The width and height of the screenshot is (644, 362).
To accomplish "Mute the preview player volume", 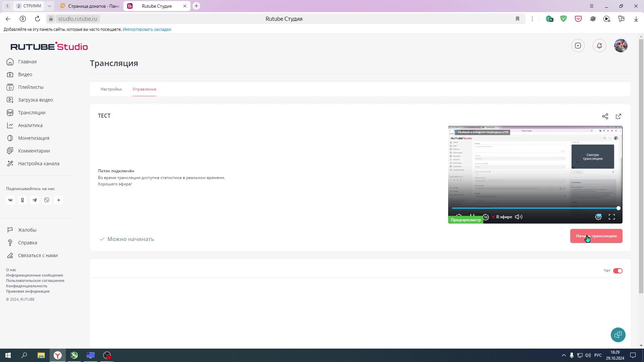I will 519,217.
